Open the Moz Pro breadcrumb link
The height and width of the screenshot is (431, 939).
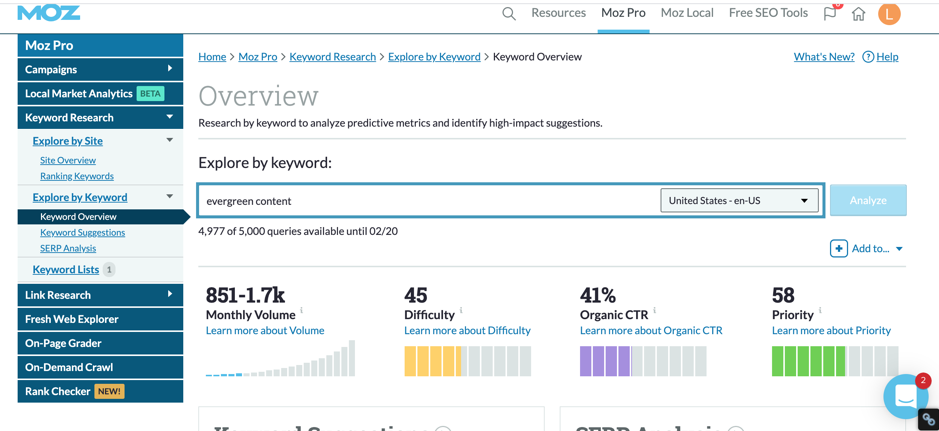pos(258,57)
